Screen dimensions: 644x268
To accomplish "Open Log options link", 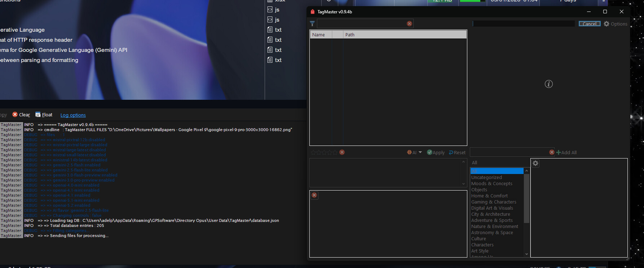I will coord(73,115).
